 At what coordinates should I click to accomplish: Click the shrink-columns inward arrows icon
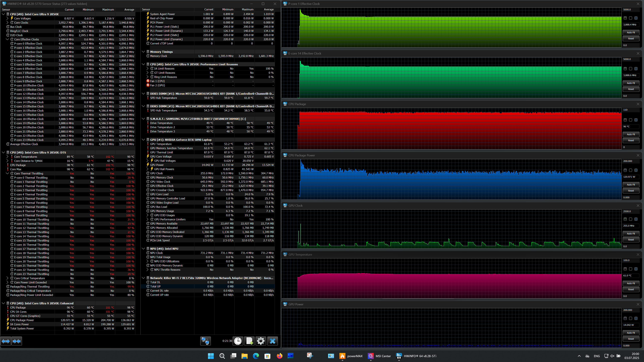[x=17, y=341]
